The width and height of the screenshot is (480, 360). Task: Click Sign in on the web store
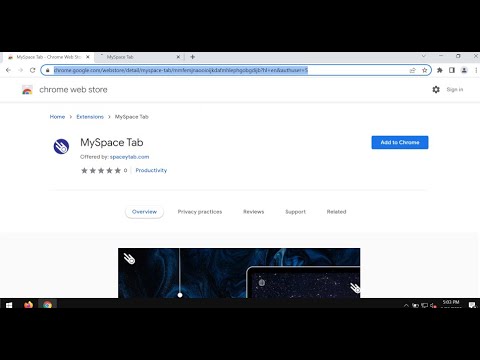[455, 89]
